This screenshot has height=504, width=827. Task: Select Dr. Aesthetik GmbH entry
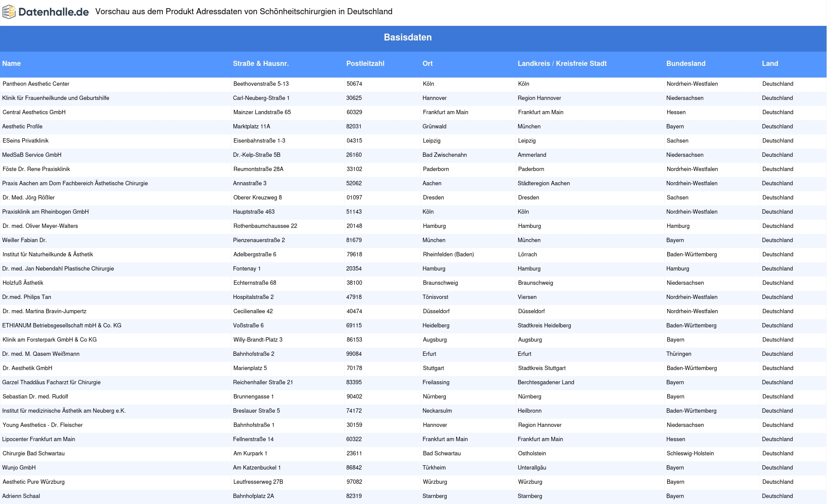coord(27,368)
